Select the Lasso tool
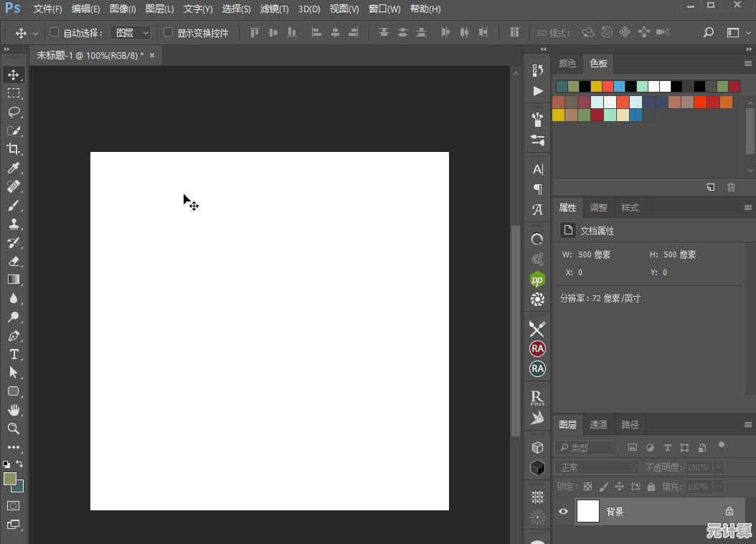The height and width of the screenshot is (544, 756). click(x=14, y=112)
